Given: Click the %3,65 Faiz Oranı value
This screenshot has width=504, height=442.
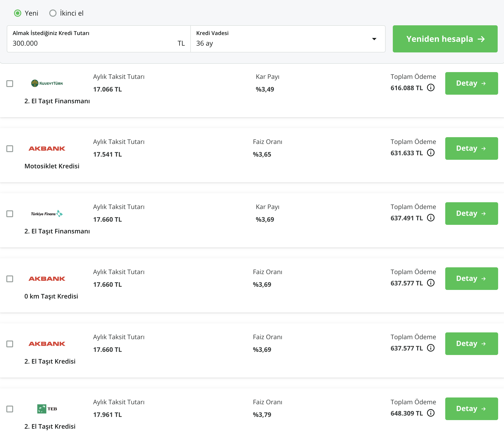Looking at the screenshot, I should point(262,154).
